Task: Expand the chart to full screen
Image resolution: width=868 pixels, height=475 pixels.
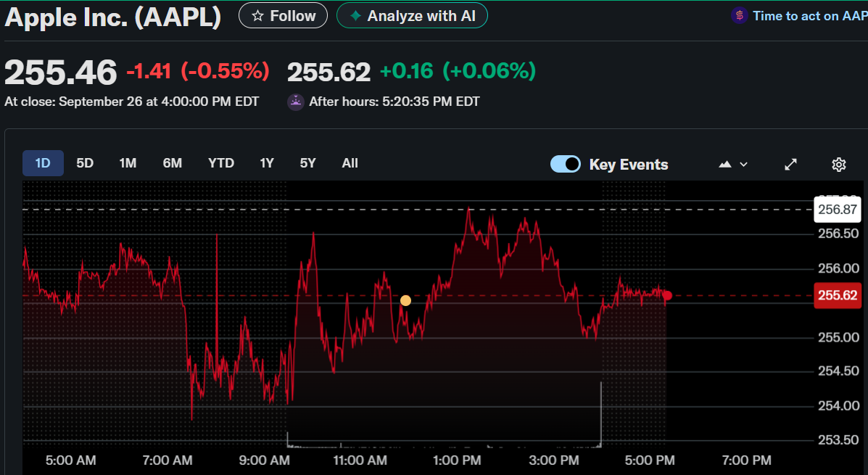Action: coord(790,165)
